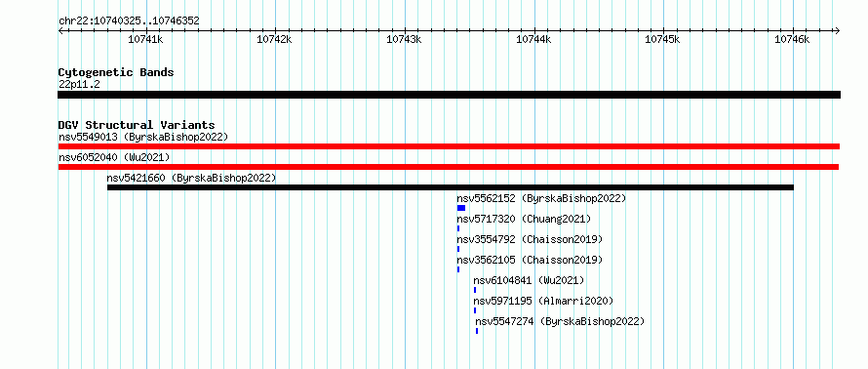This screenshot has width=868, height=369.
Task: Click the 22p11.2 band label
Action: point(79,84)
